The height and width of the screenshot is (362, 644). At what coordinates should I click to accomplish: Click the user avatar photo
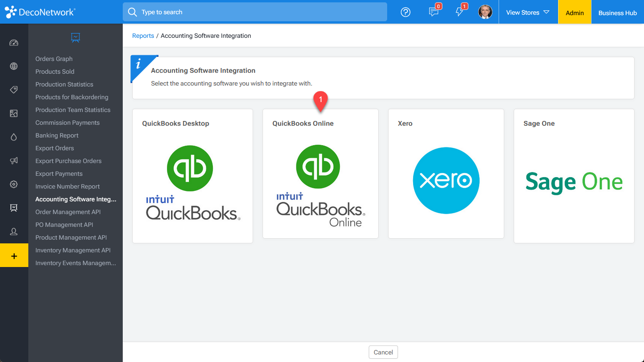tap(485, 12)
